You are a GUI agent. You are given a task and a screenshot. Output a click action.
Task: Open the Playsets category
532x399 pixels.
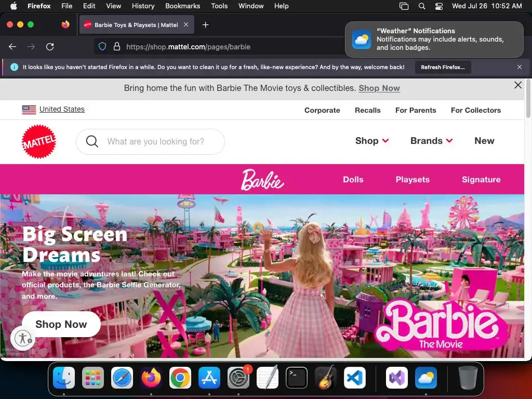point(413,179)
